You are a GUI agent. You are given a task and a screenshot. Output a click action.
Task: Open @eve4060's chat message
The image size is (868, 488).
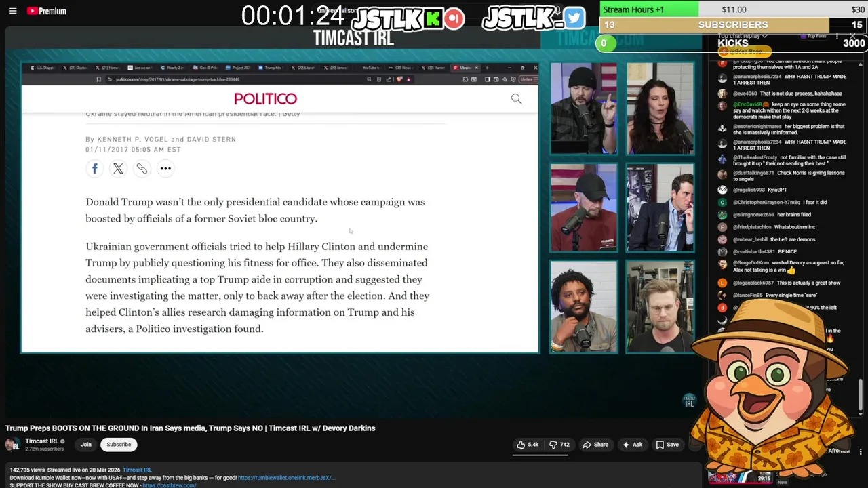[x=788, y=94]
